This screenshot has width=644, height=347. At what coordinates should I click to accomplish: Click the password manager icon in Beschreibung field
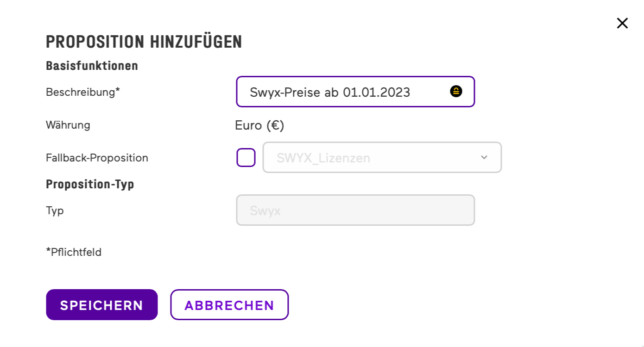(456, 92)
